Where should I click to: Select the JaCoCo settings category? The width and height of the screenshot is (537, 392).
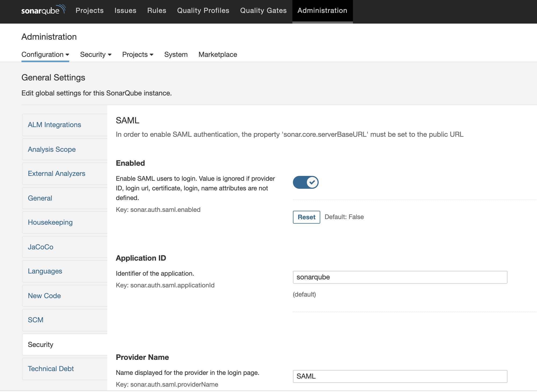[41, 247]
